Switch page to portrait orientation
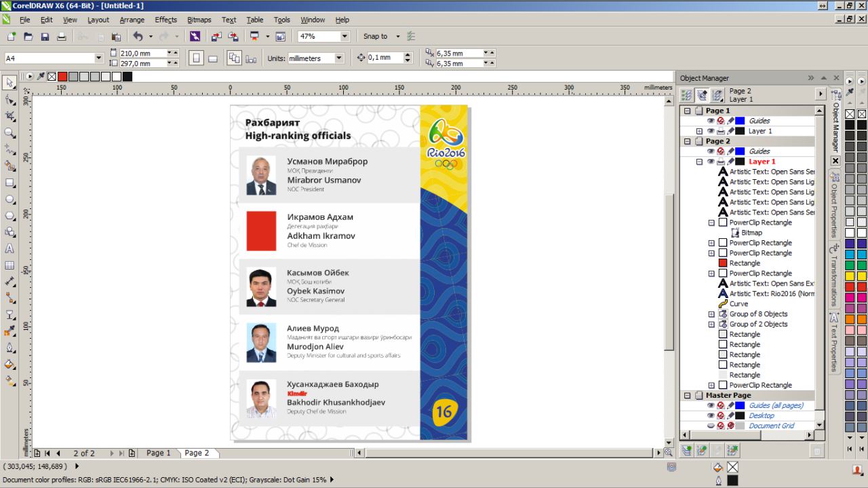868x488 pixels. (196, 58)
